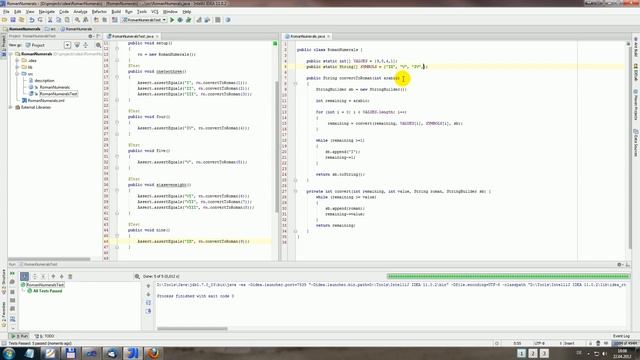Screen dimensions: 640x360
Task: Click Scroll from Source icon in Project panel
Action: 77,45
